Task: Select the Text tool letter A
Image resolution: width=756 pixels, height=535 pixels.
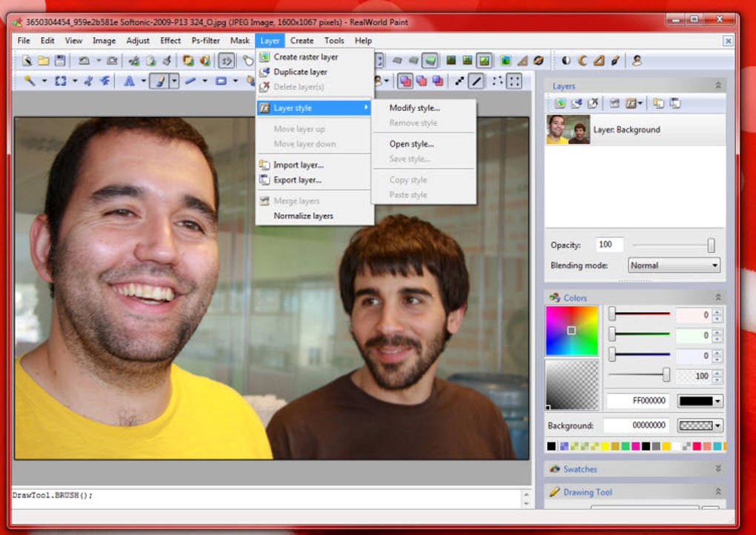Action: (129, 81)
